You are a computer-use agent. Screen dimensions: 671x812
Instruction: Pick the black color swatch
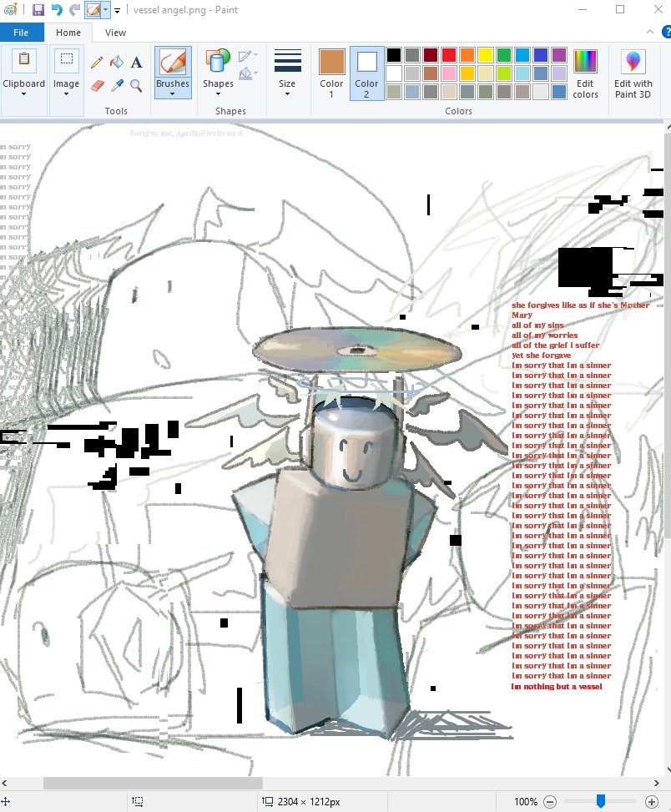393,55
